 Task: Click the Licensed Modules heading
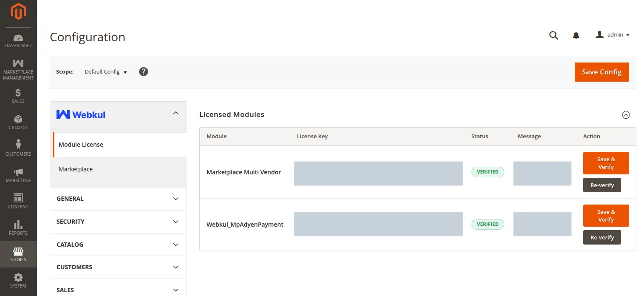[x=232, y=114]
